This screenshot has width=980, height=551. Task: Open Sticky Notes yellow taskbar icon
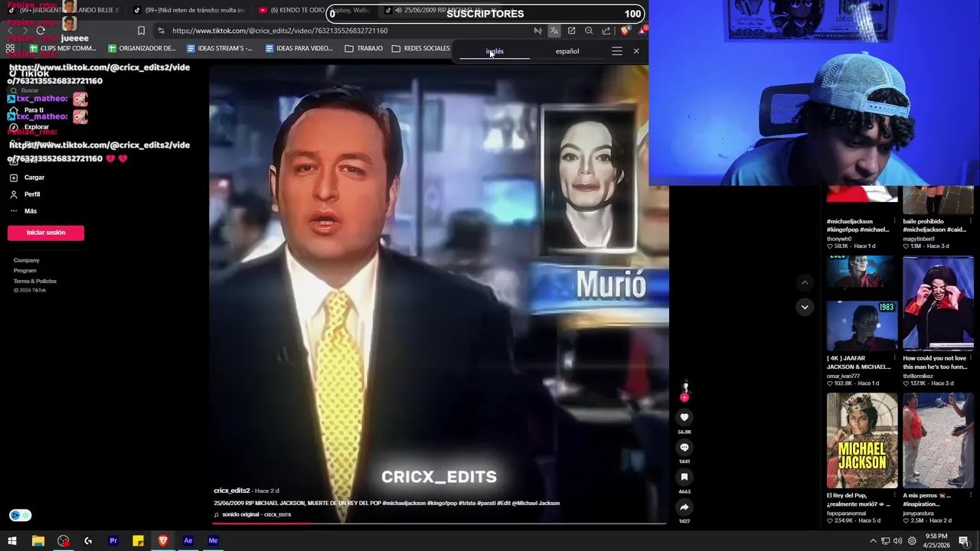pyautogui.click(x=138, y=540)
